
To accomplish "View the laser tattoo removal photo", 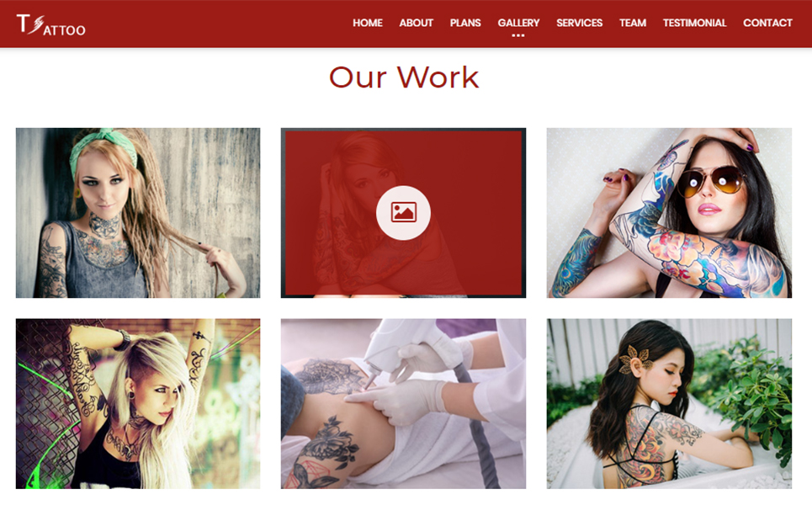I will 403,403.
